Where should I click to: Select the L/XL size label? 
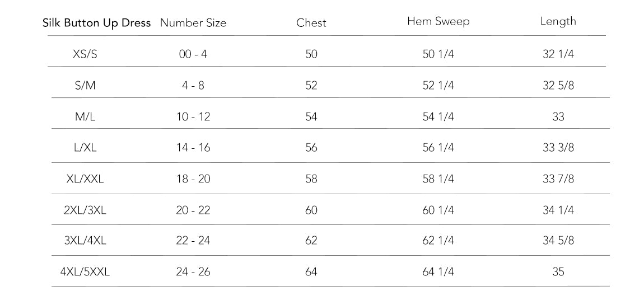pos(85,148)
